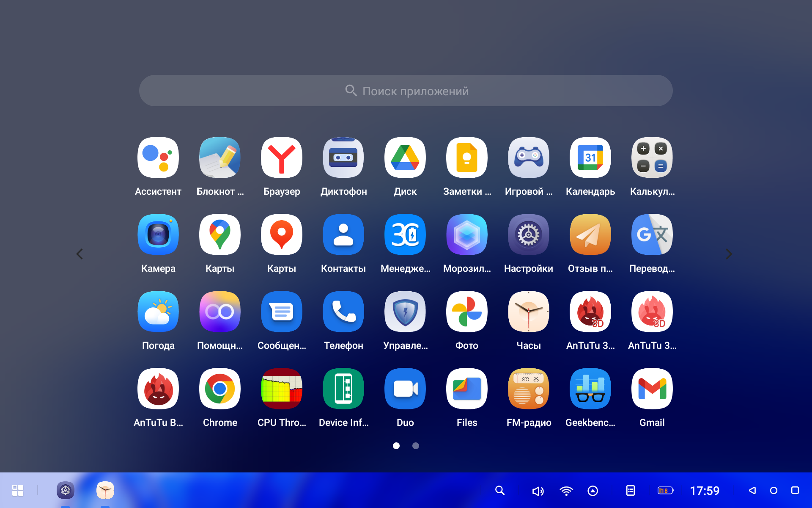The height and width of the screenshot is (508, 812).
Task: Open the Files app
Action: coord(467,389)
